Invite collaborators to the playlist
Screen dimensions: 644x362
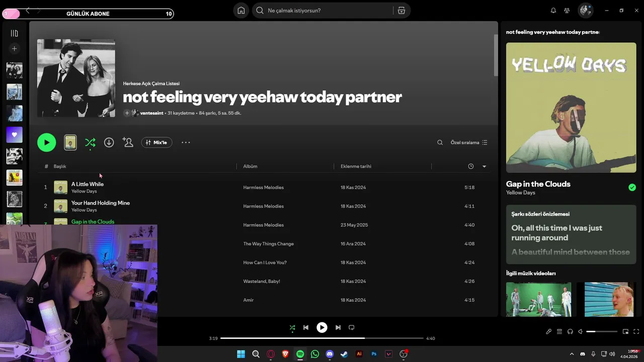point(128,142)
